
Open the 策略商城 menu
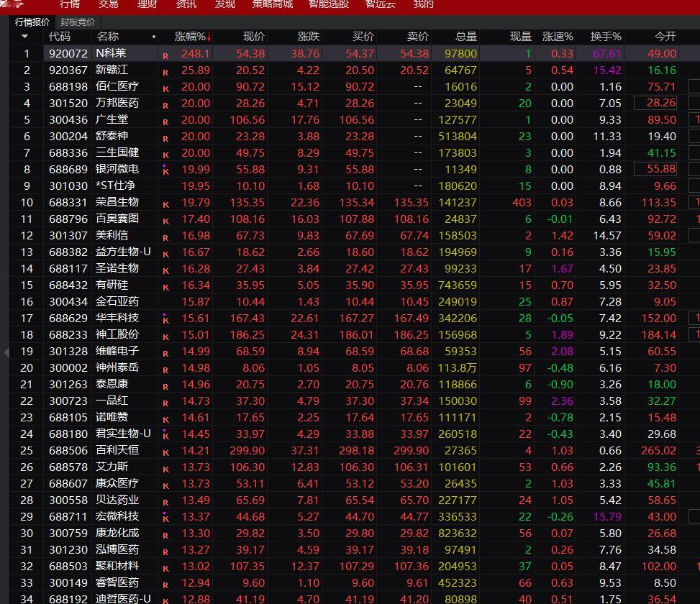point(273,4)
